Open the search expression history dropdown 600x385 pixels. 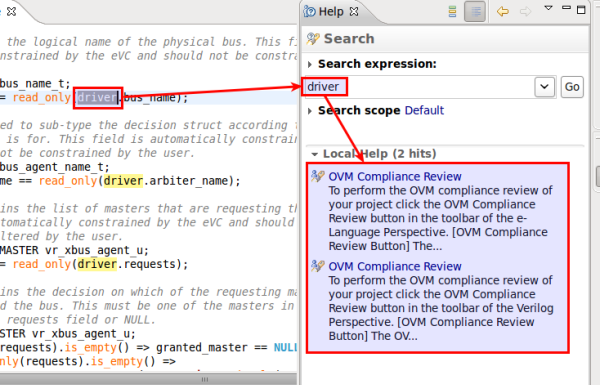tap(545, 87)
